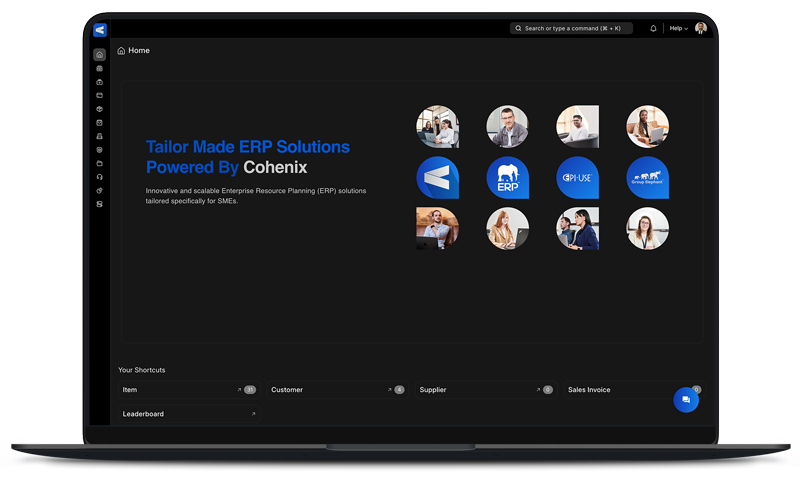800x478 pixels.
Task: Open the Leaderboard shortcut
Action: point(189,414)
